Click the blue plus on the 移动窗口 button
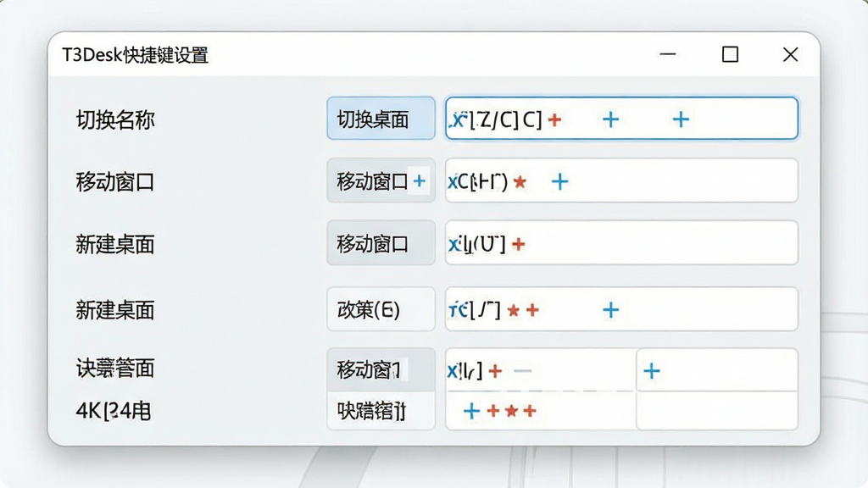Screen dimensions: 868x488 pyautogui.click(x=420, y=180)
